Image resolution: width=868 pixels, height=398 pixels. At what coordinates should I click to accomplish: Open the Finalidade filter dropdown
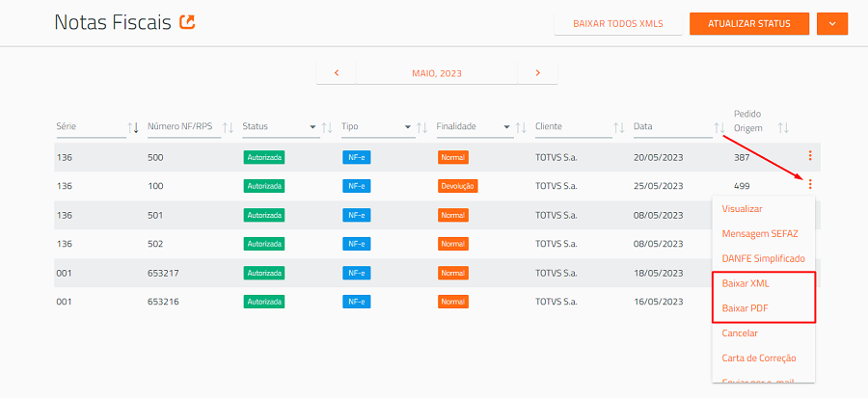507,126
